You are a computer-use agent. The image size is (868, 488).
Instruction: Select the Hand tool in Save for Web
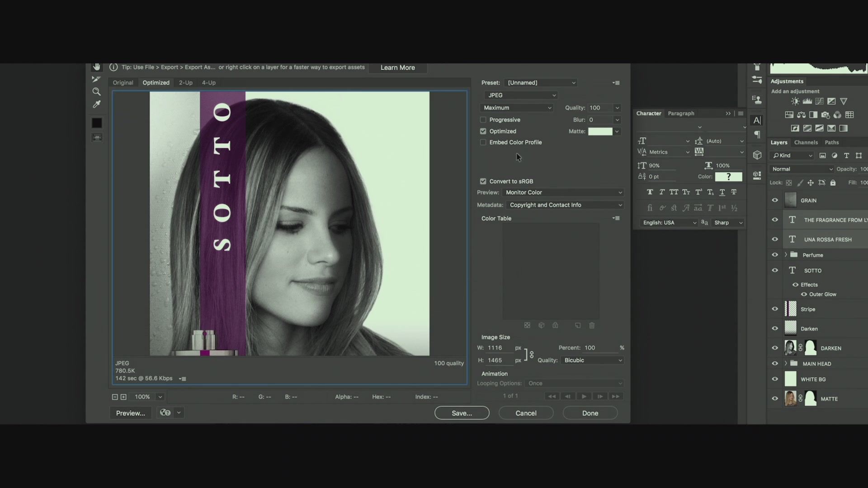[x=96, y=67]
